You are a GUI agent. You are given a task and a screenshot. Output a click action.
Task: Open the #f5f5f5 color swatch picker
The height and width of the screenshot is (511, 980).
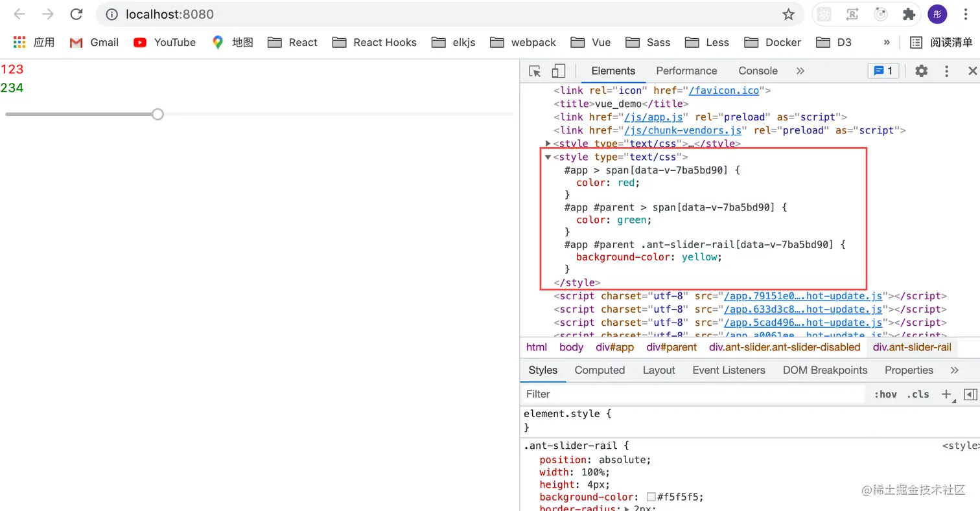tap(651, 497)
